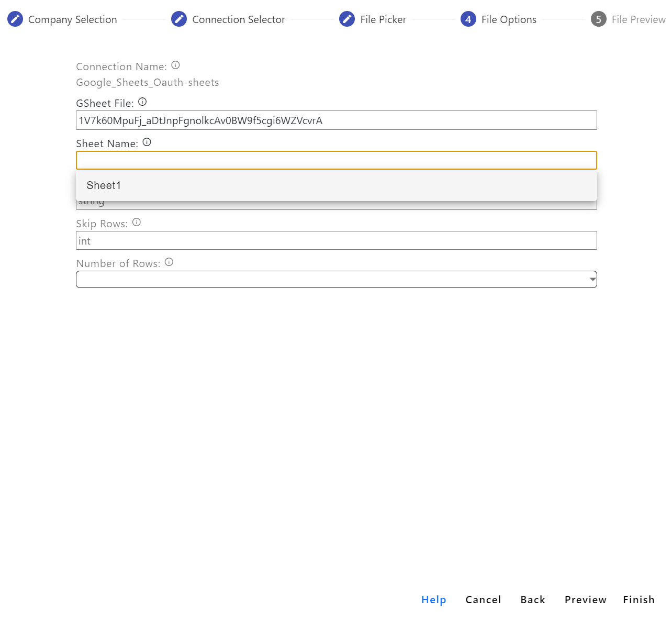Click the Connection Selector pencil icon

pyautogui.click(x=179, y=19)
